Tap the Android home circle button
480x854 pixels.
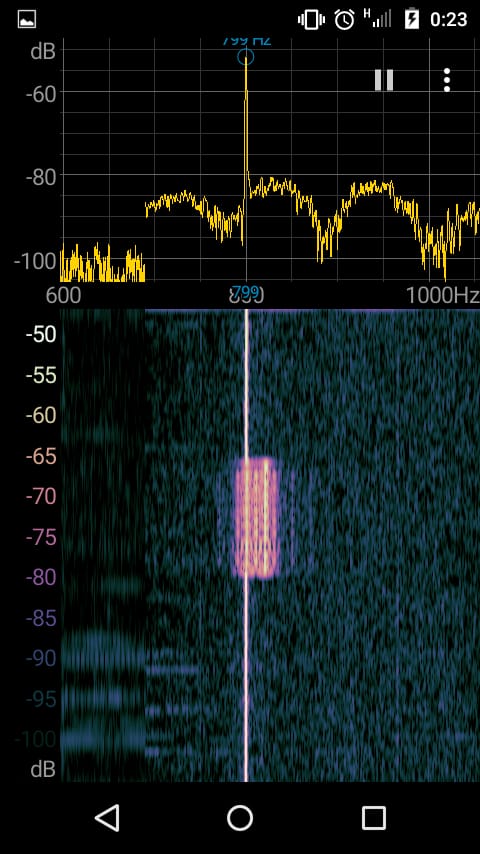coord(240,818)
